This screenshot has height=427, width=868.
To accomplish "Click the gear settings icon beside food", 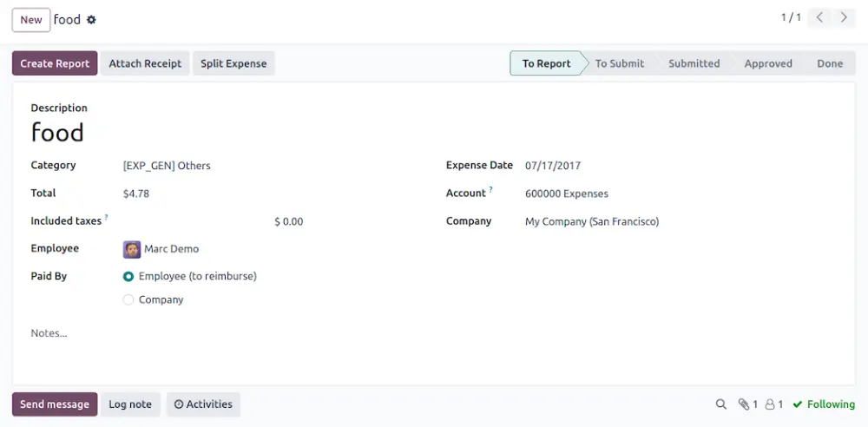I will 92,20.
